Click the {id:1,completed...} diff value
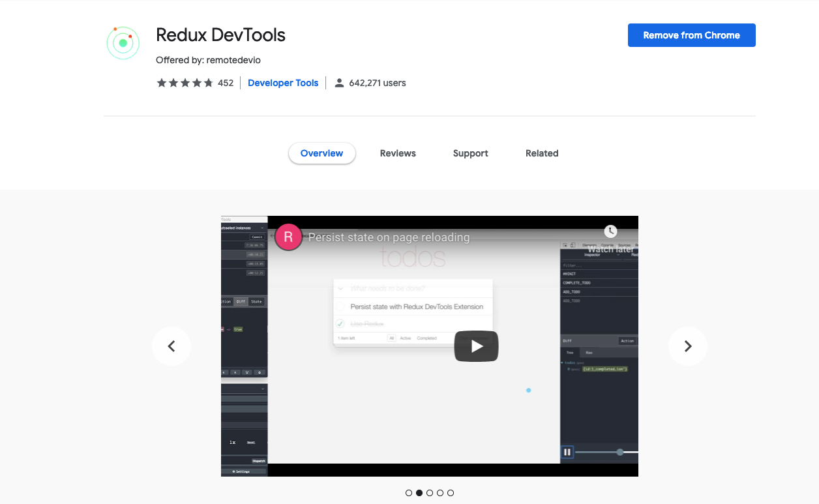This screenshot has height=504, width=819. pyautogui.click(x=604, y=369)
